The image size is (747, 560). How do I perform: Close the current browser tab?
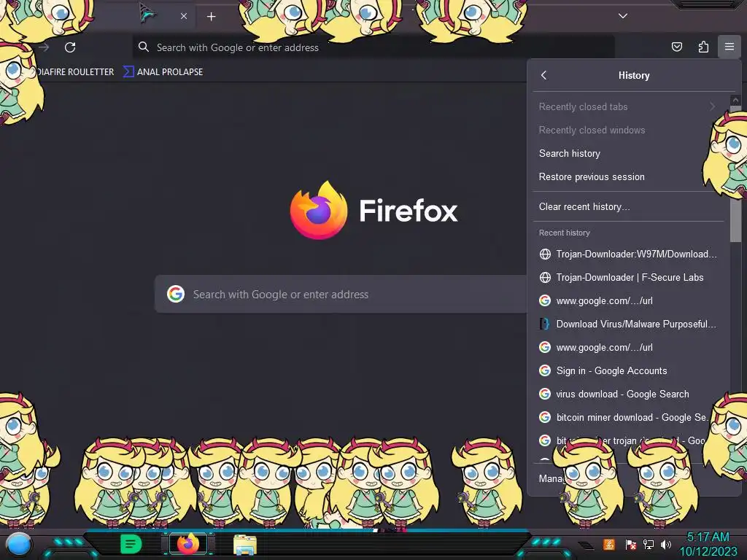point(183,16)
